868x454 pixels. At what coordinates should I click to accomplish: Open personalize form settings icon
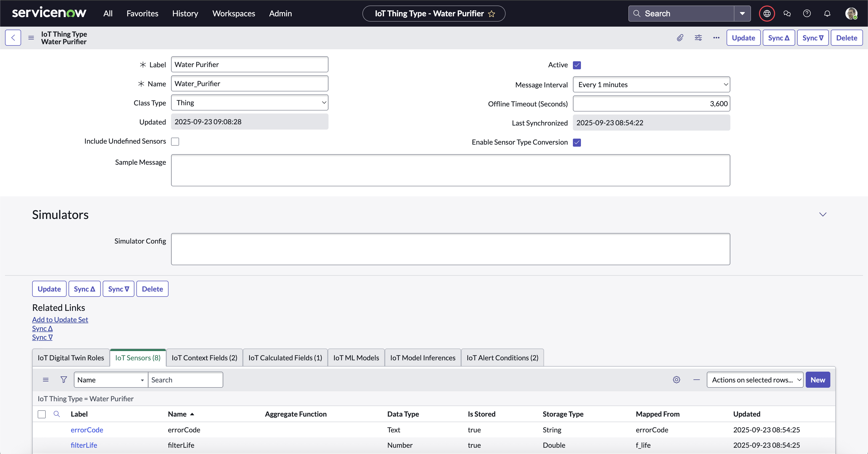[698, 38]
